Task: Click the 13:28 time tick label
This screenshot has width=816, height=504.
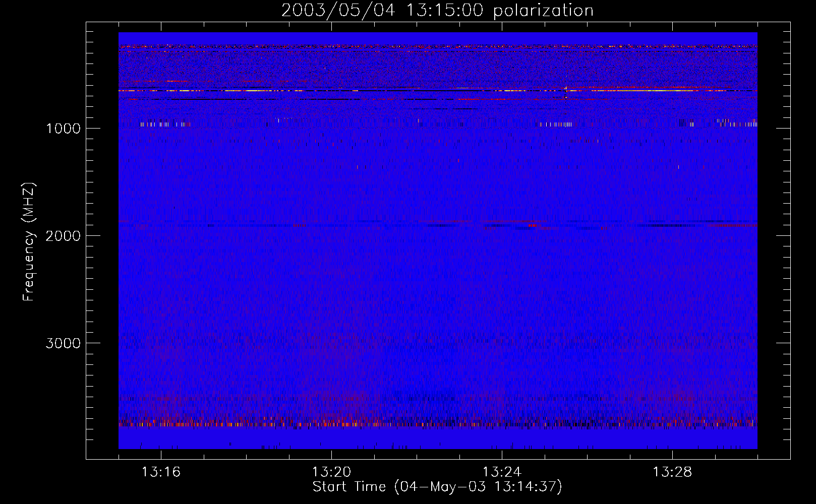Action: point(672,472)
